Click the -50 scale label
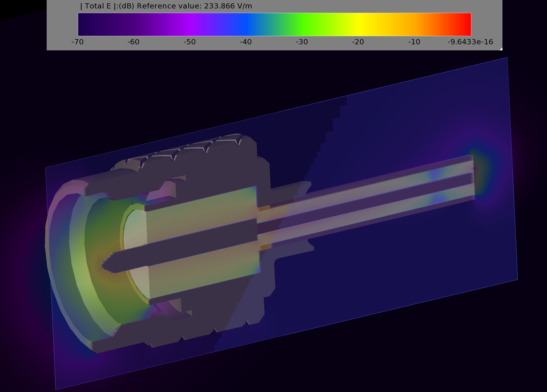The image size is (547, 392). point(190,42)
